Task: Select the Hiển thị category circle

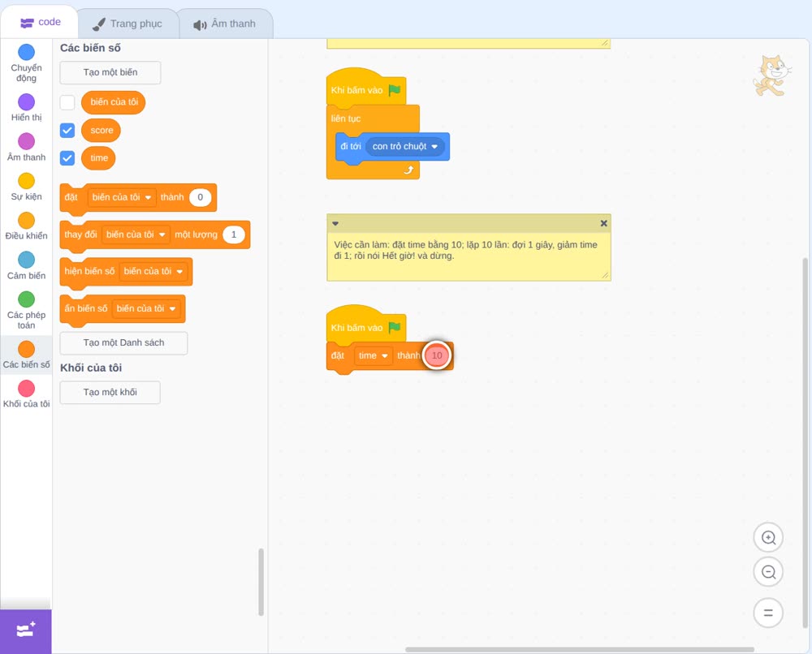Action: pos(27,102)
